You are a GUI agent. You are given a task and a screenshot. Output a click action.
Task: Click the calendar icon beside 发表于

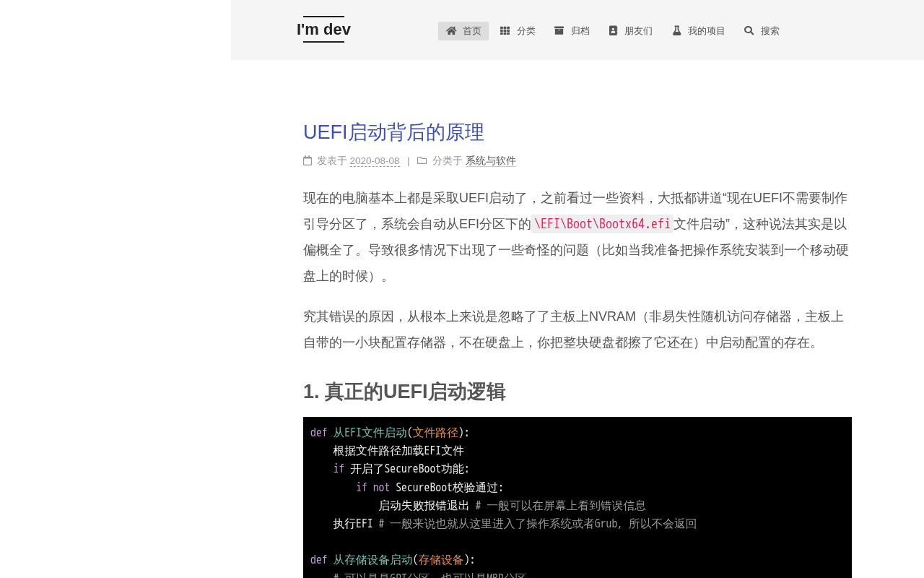pyautogui.click(x=308, y=160)
